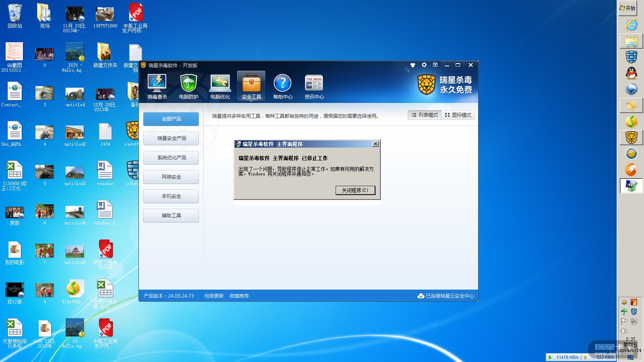The width and height of the screenshot is (644, 362).
Task: Open the 病毒查杀 virus scan section
Action: [x=157, y=86]
